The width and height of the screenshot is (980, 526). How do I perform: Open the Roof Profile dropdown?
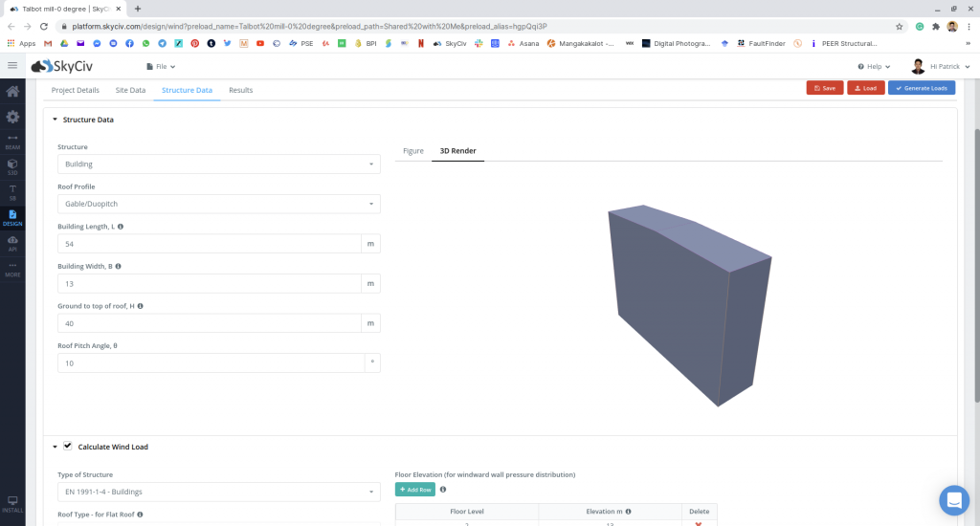[218, 204]
